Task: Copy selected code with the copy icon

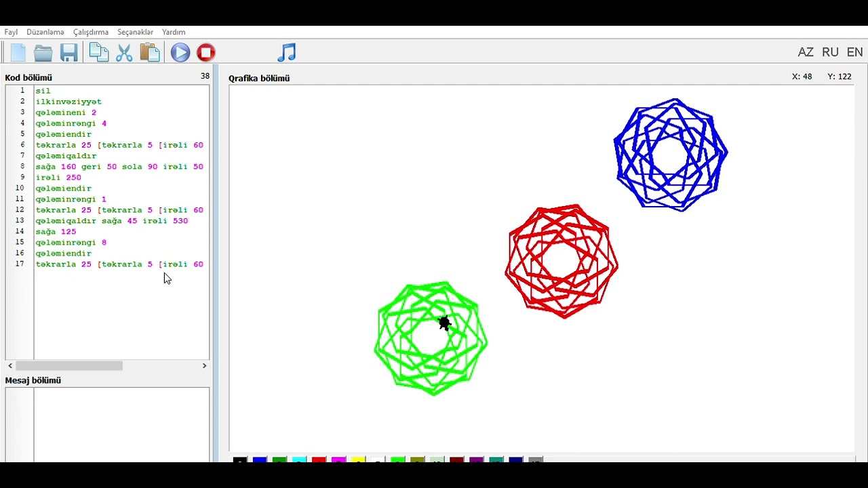Action: (x=98, y=52)
